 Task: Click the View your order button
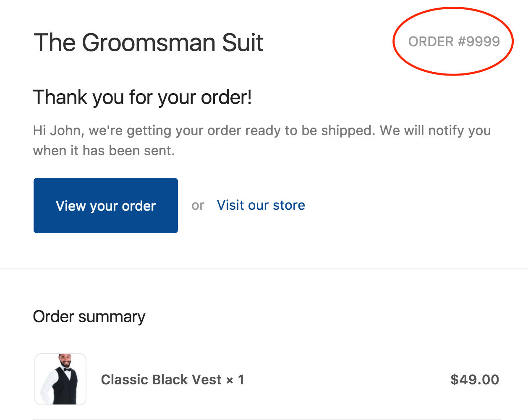[x=106, y=206]
